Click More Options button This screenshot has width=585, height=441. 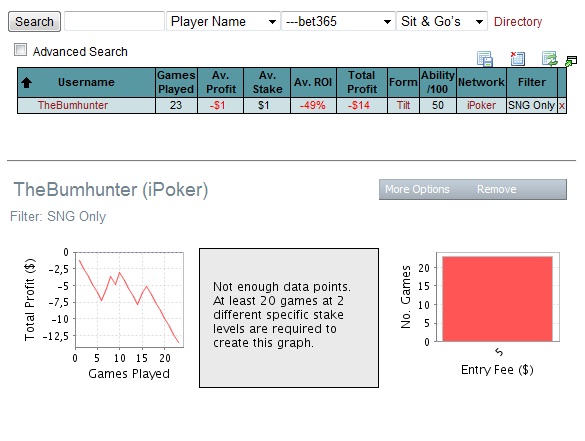(x=417, y=189)
